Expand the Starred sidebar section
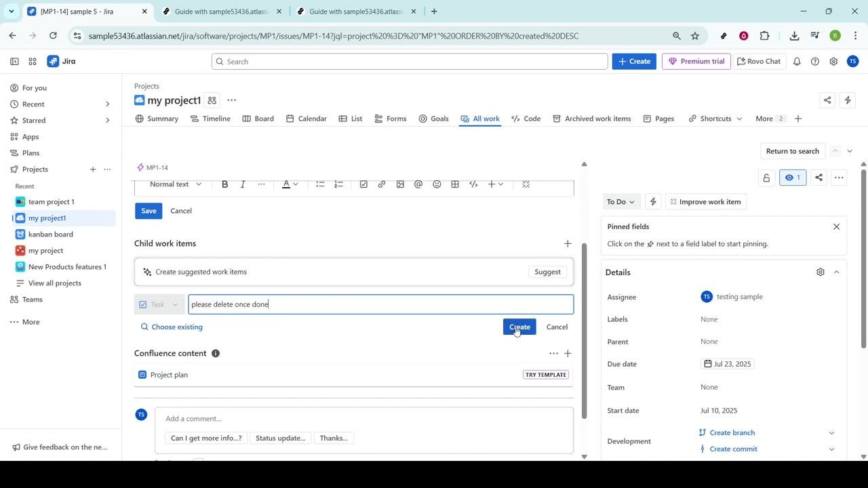Viewport: 868px width, 488px height. (x=107, y=120)
